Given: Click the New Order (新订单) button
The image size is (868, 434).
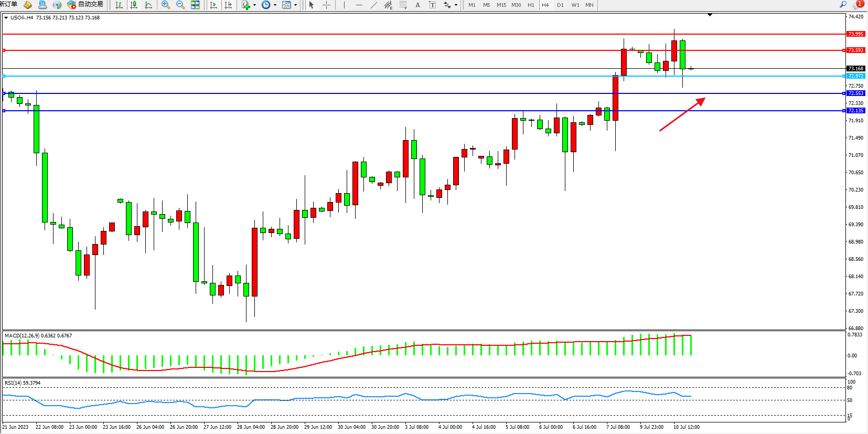Looking at the screenshot, I should click(9, 5).
